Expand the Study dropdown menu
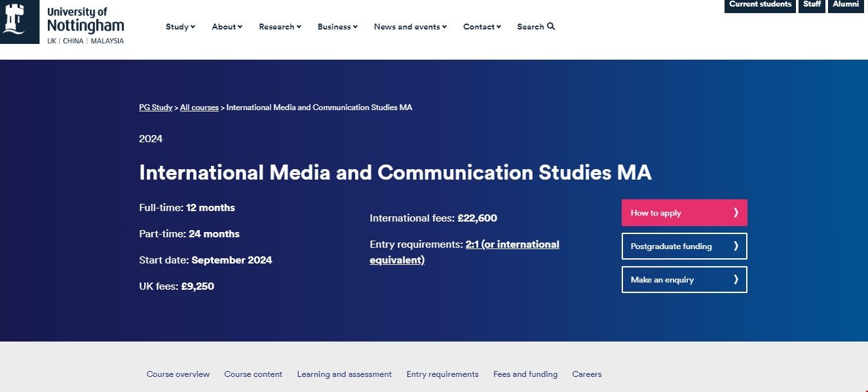 click(x=180, y=27)
